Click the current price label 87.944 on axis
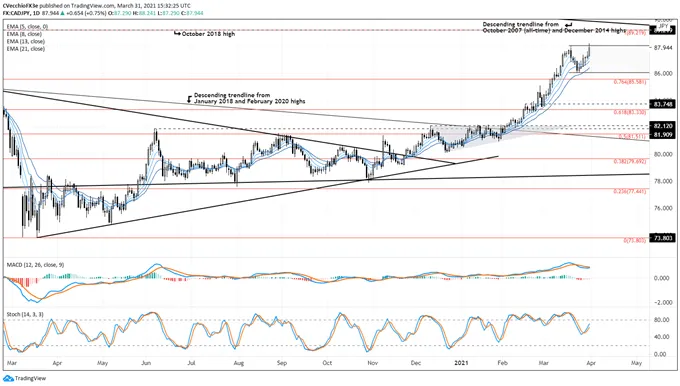680x386 pixels. pos(662,48)
